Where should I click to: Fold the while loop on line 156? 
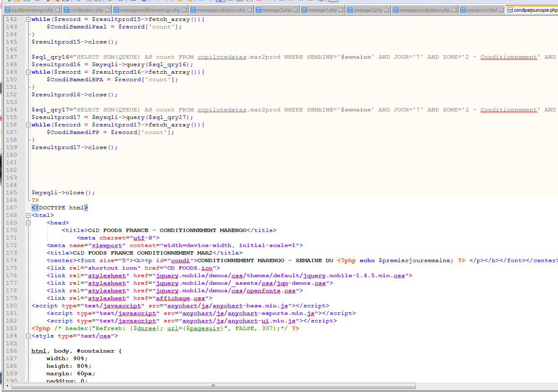(x=28, y=125)
